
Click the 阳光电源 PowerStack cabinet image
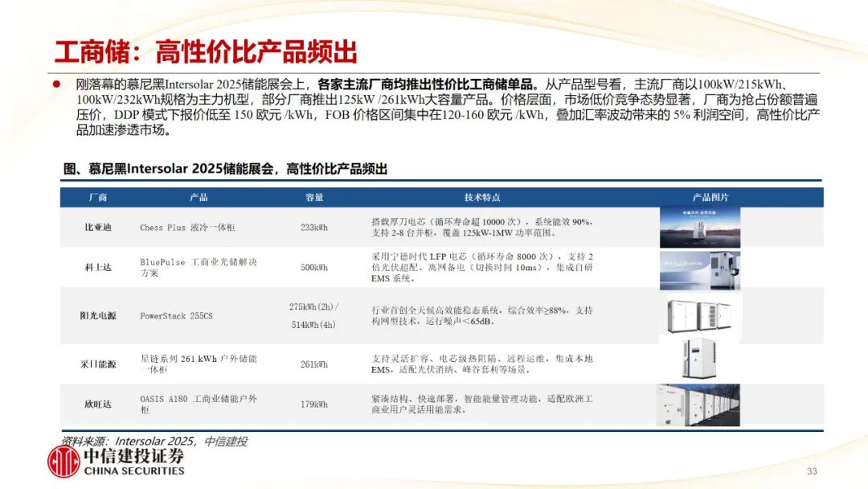point(699,316)
